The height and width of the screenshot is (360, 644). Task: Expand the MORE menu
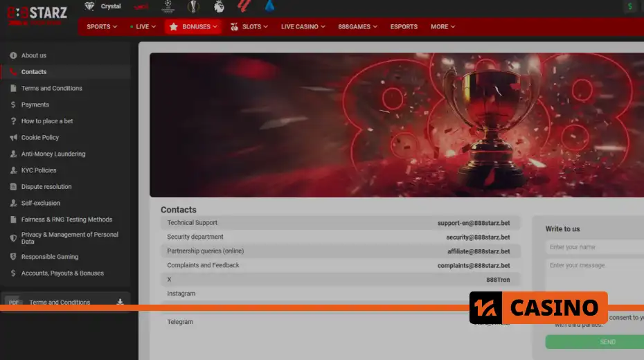point(442,27)
